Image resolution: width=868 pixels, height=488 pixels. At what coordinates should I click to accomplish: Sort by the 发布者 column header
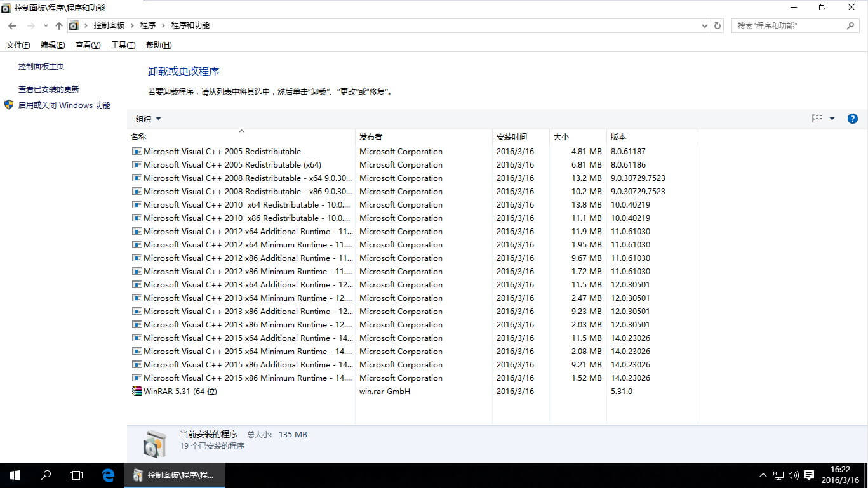(424, 137)
